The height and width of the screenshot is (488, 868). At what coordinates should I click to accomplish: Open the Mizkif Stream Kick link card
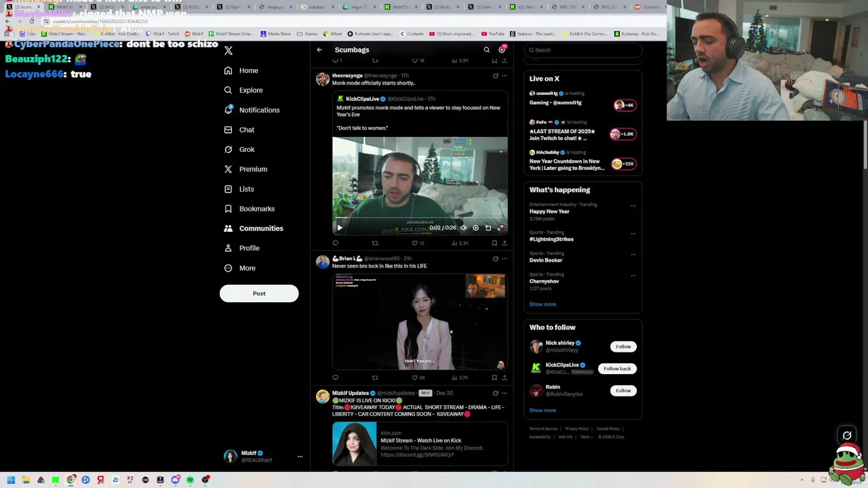click(420, 444)
